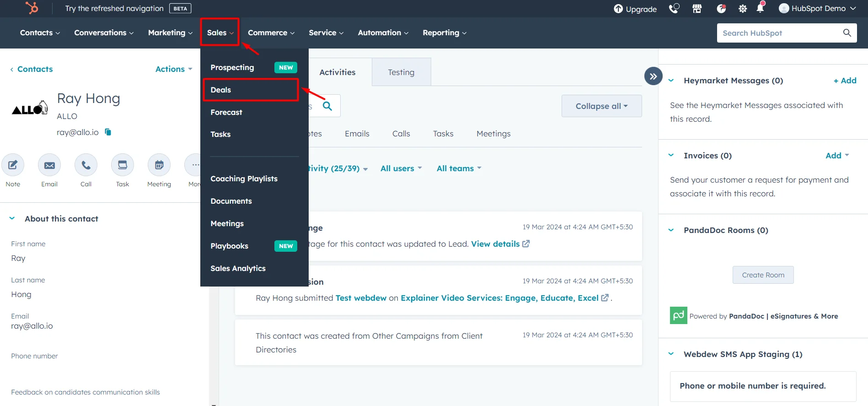Collapse the Heymarket Messages section
The image size is (868, 406).
tap(671, 81)
